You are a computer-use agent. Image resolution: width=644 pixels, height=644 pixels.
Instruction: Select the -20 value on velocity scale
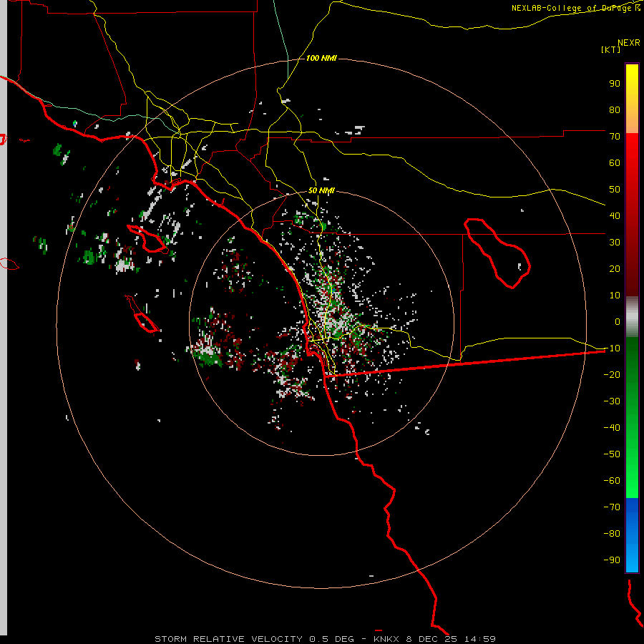coord(612,374)
